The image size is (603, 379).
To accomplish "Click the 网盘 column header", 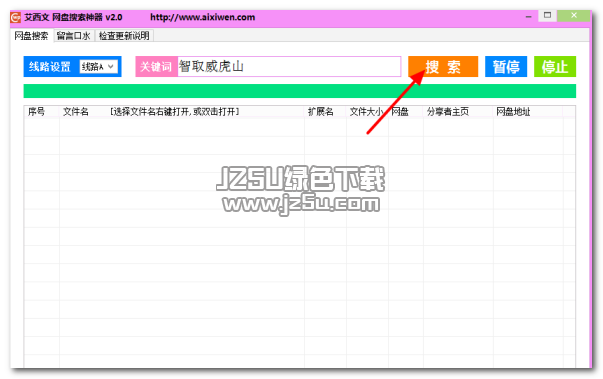I will tap(405, 111).
